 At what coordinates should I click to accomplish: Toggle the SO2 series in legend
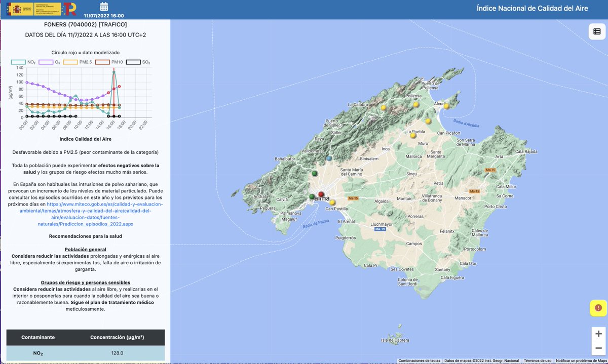pos(138,62)
